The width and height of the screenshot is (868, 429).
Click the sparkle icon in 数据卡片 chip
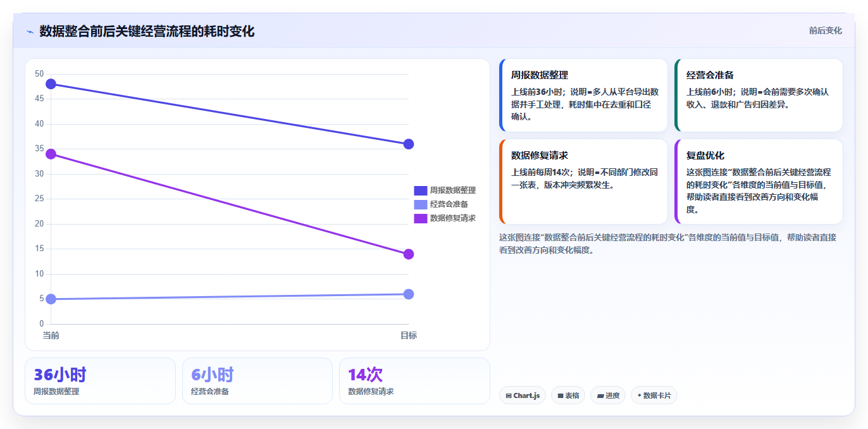639,395
